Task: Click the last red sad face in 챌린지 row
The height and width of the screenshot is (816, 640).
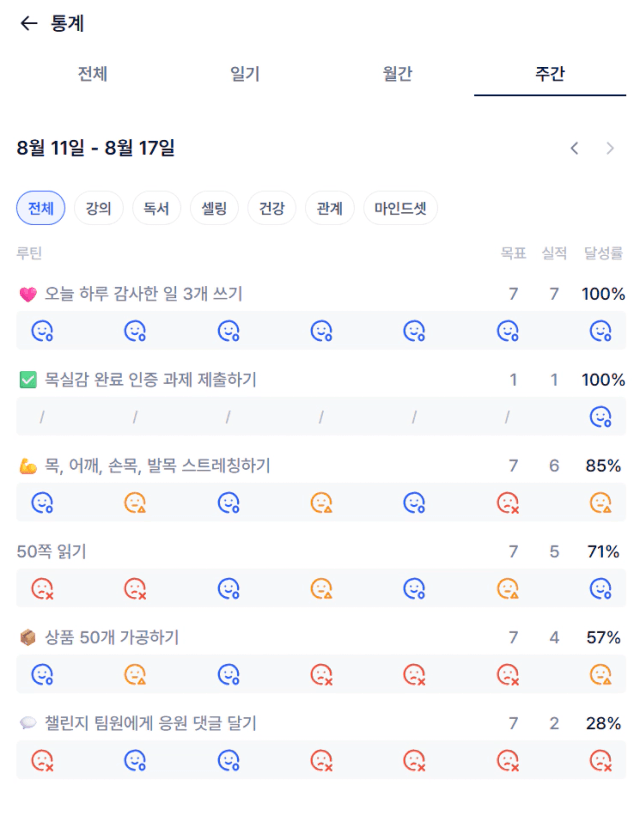Action: coord(600,760)
